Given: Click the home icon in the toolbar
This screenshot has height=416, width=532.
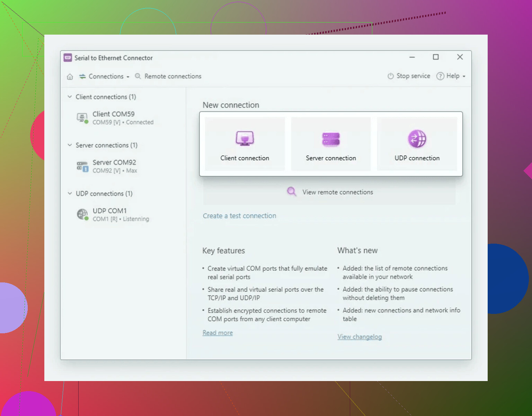Looking at the screenshot, I should [x=70, y=76].
